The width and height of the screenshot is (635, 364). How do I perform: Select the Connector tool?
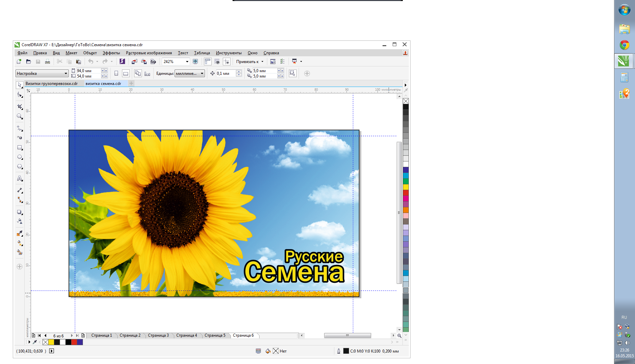20,200
